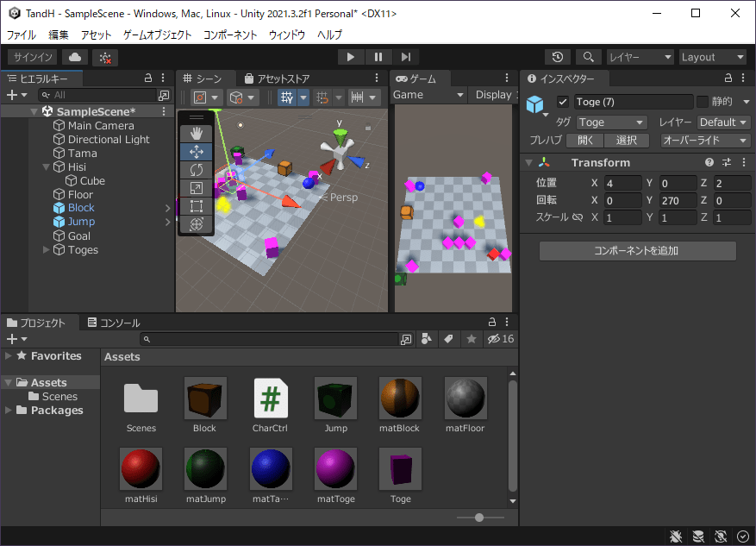
Task: Lock the Project panel
Action: 492,322
